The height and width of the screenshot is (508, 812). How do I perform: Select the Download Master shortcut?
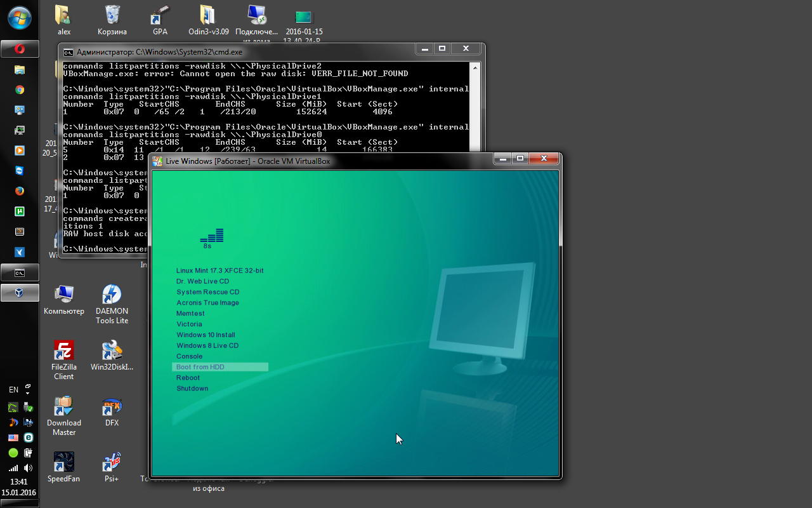[x=63, y=416]
